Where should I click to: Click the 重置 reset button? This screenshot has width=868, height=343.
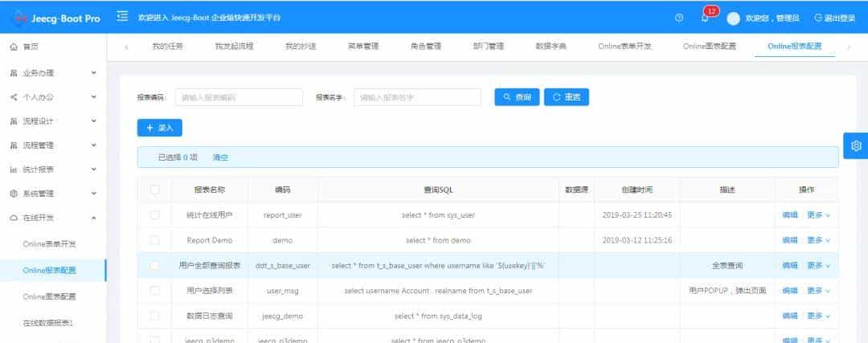tap(567, 97)
